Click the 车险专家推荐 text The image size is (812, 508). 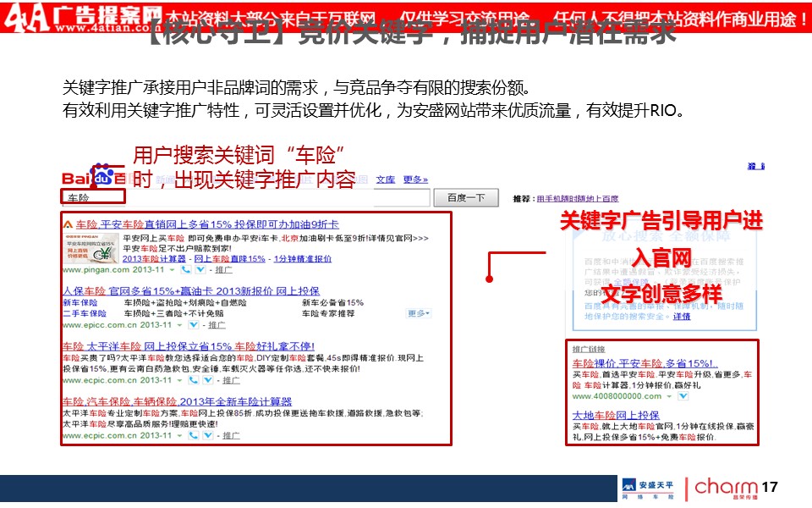tap(328, 313)
